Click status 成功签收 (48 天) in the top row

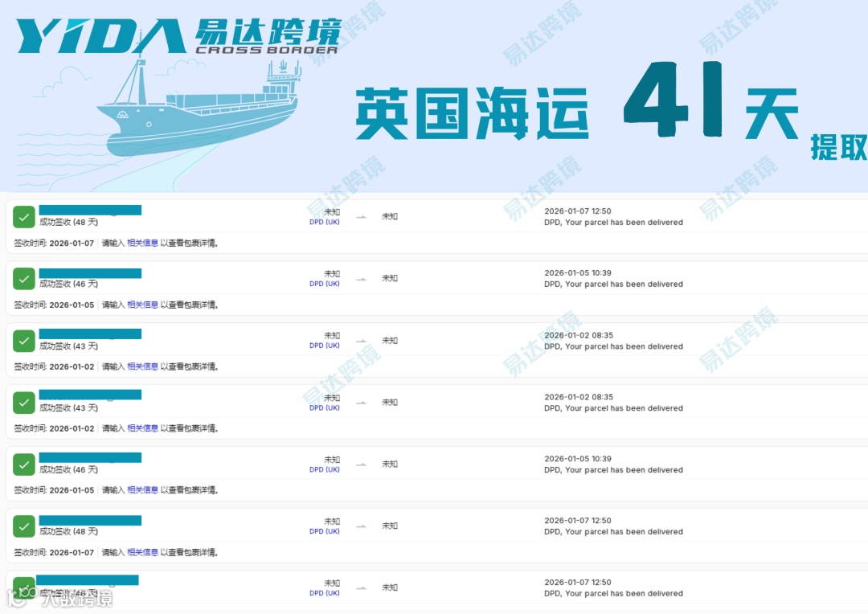coord(68,222)
